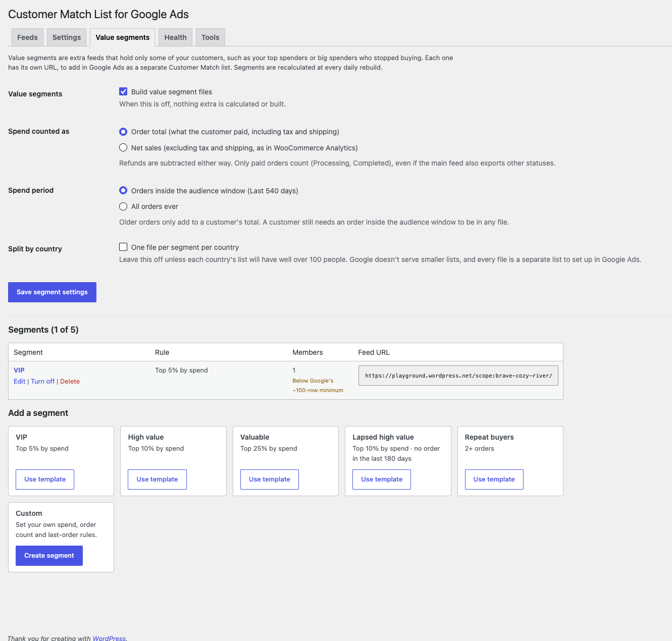
Task: Click the 'Segments (1 of 5)' heading
Action: point(43,330)
